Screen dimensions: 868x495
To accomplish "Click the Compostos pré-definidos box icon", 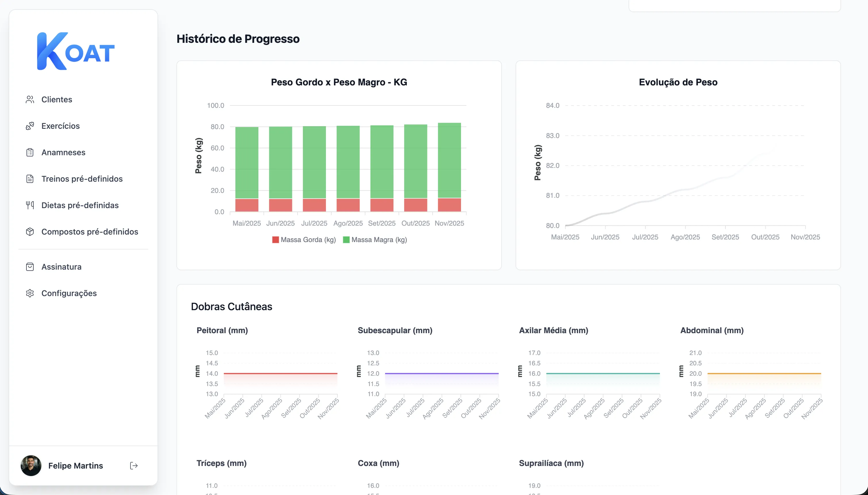I will pyautogui.click(x=30, y=231).
